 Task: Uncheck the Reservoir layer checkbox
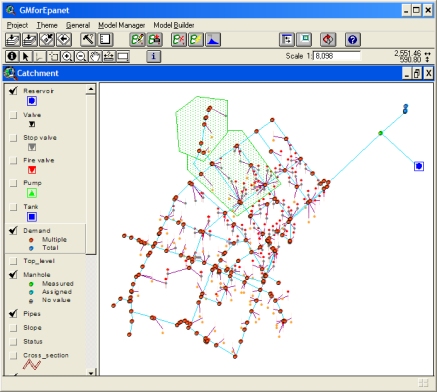coord(13,91)
